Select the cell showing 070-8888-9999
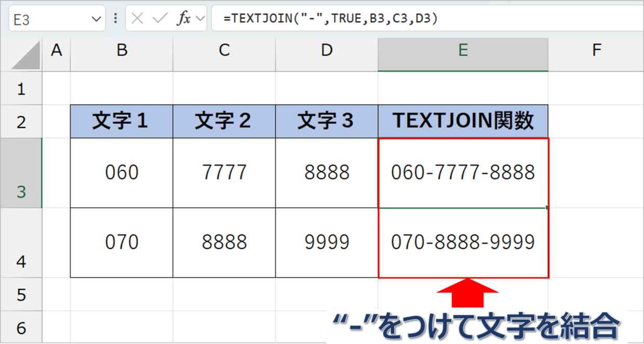Viewport: 644px width, 344px height. (463, 243)
